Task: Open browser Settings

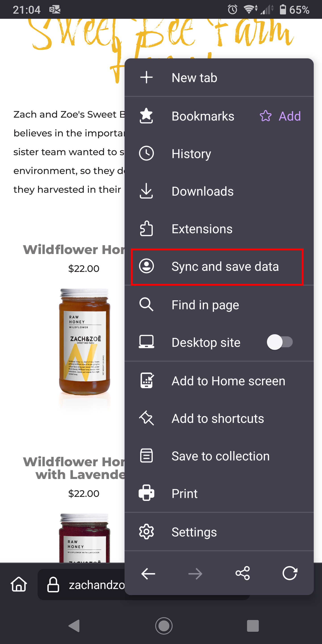Action: click(219, 532)
